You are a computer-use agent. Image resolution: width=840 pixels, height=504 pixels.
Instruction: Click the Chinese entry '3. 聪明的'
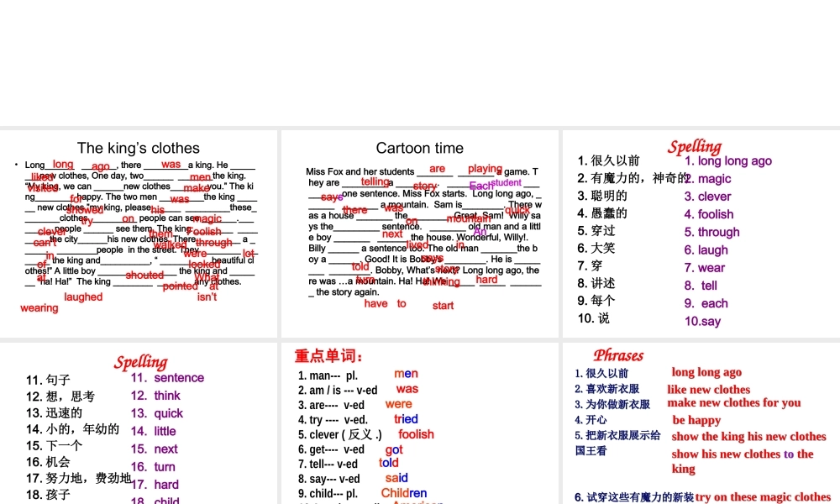tap(602, 196)
